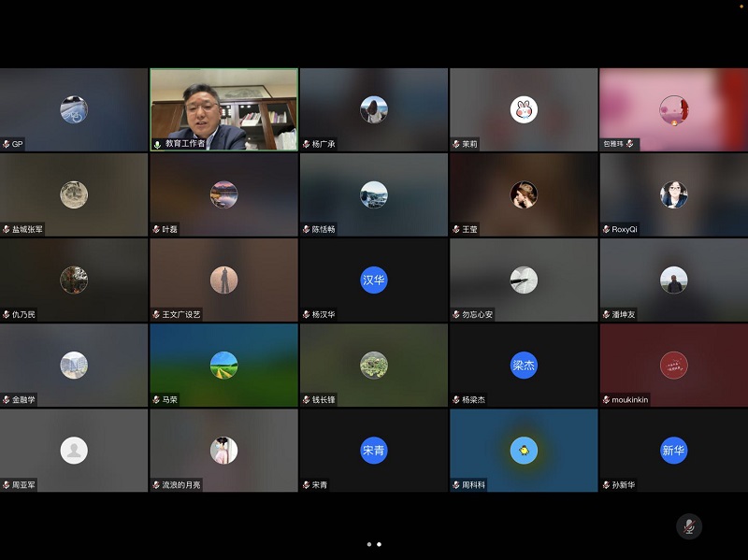Unmute yourself with the floating microphone button
The image size is (748, 560).
tap(689, 525)
